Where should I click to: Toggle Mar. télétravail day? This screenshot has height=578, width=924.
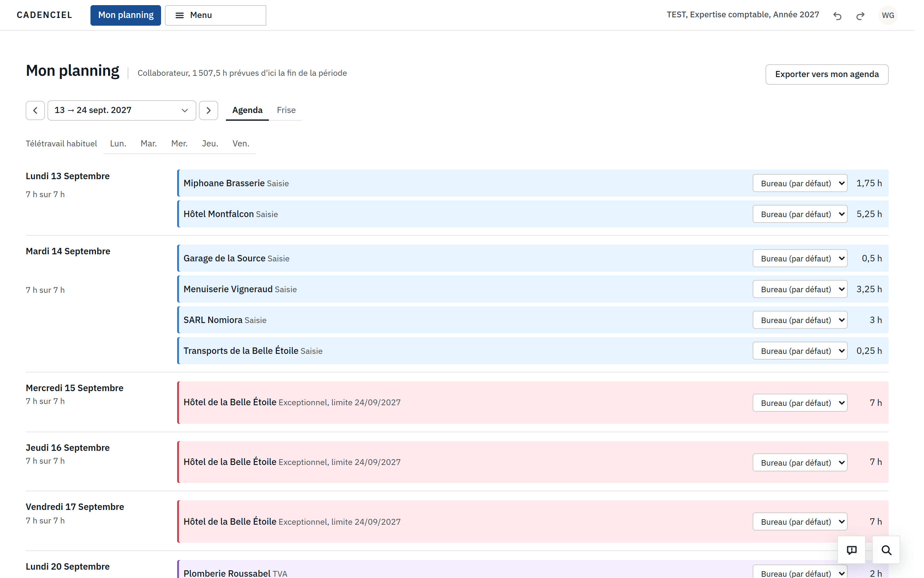click(x=149, y=143)
